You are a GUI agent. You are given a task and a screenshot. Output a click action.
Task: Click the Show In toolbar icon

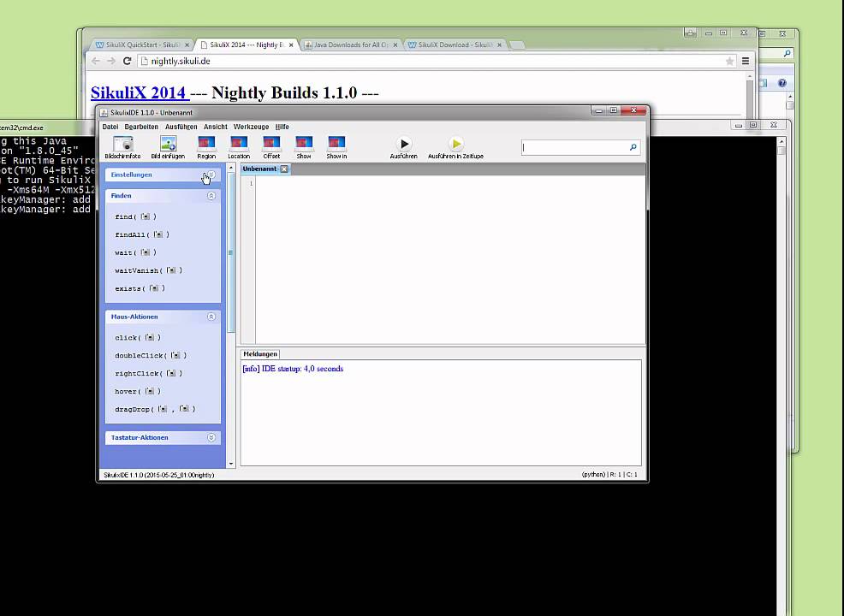[336, 147]
